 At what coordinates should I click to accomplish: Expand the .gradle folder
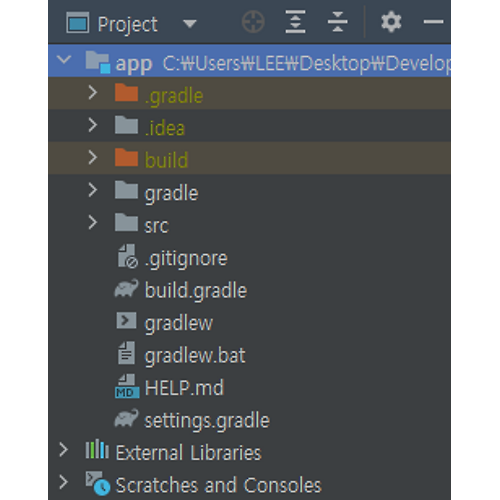[93, 93]
